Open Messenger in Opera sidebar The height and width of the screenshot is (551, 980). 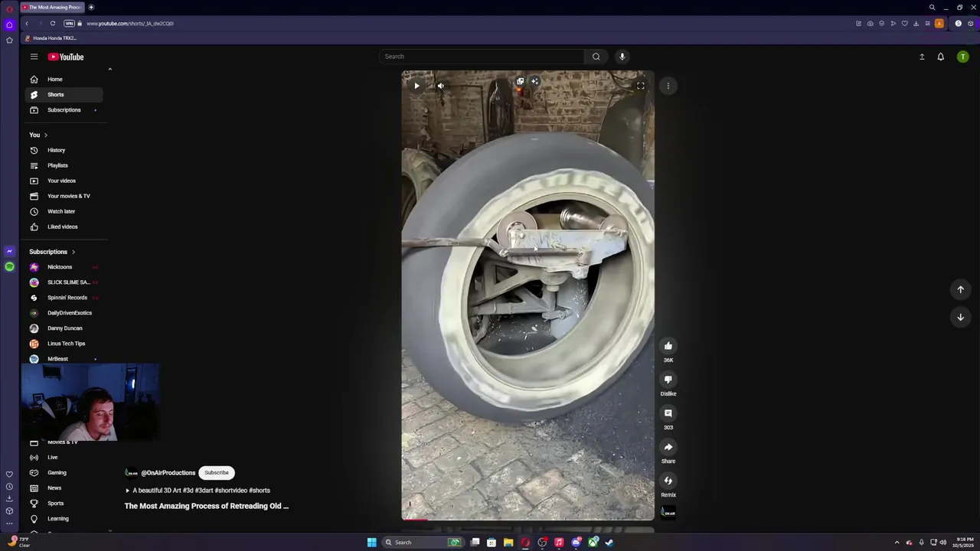[9, 251]
